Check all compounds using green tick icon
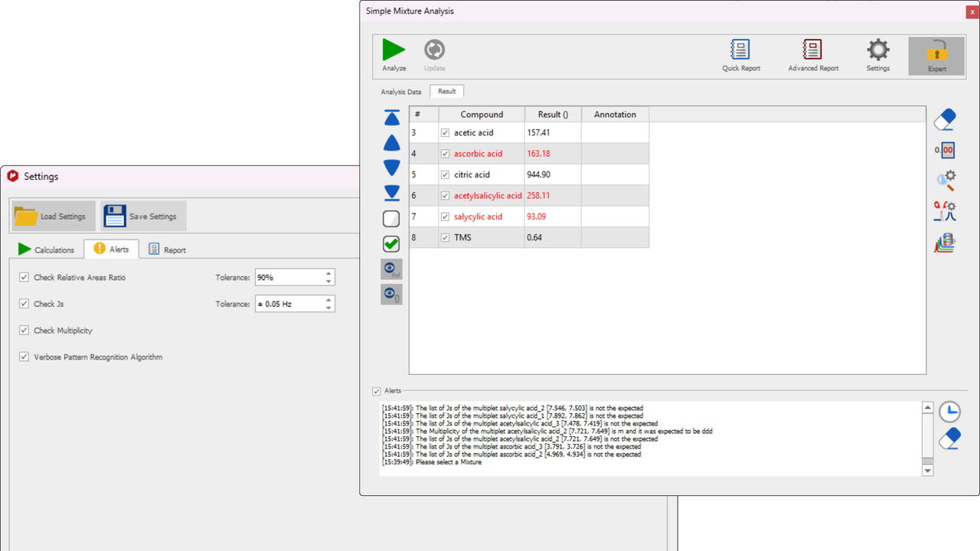This screenshot has height=551, width=980. [391, 244]
